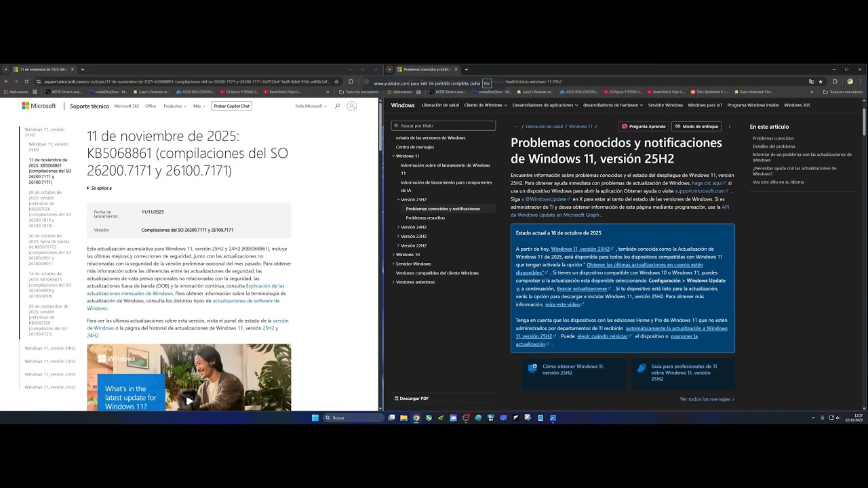Bookmark the support.microsoft.com page with the star
The height and width of the screenshot is (488, 868).
click(x=336, y=81)
